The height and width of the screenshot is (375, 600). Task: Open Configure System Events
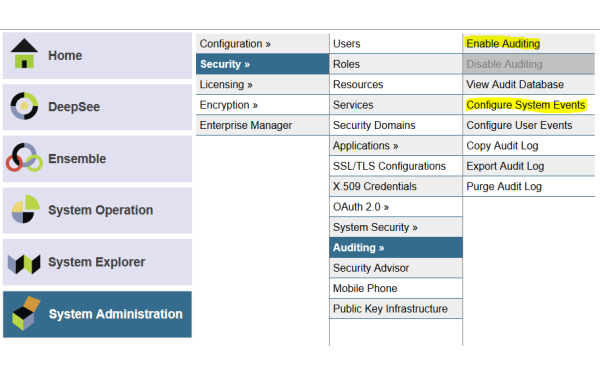528,104
